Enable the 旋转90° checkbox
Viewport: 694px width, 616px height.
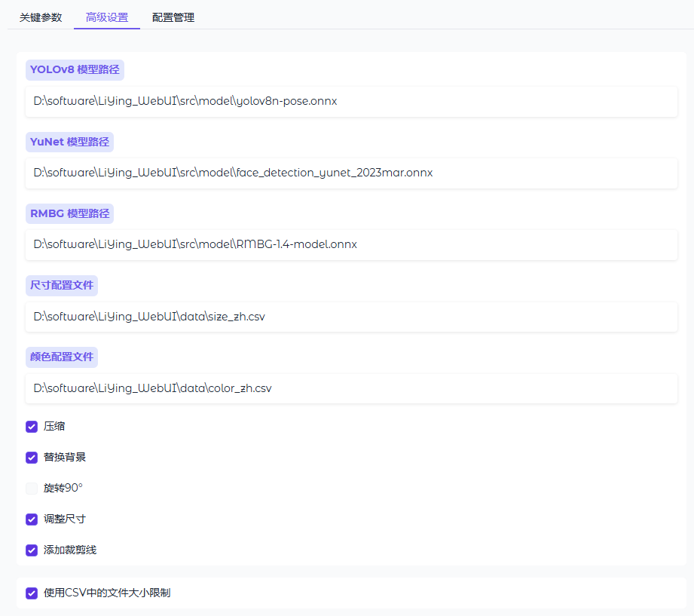pyautogui.click(x=32, y=489)
